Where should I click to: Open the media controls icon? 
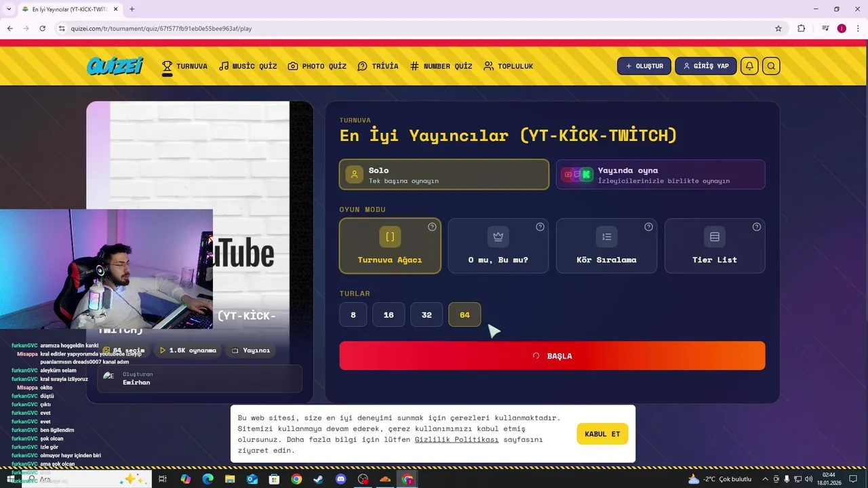point(825,28)
